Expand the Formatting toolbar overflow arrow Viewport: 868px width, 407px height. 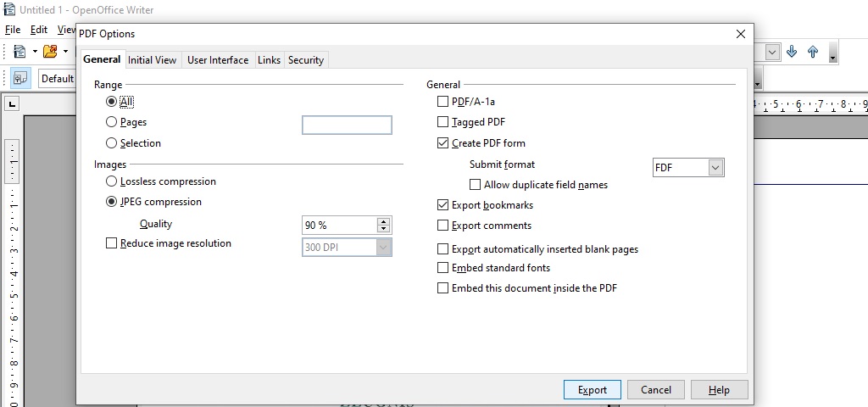(x=758, y=79)
